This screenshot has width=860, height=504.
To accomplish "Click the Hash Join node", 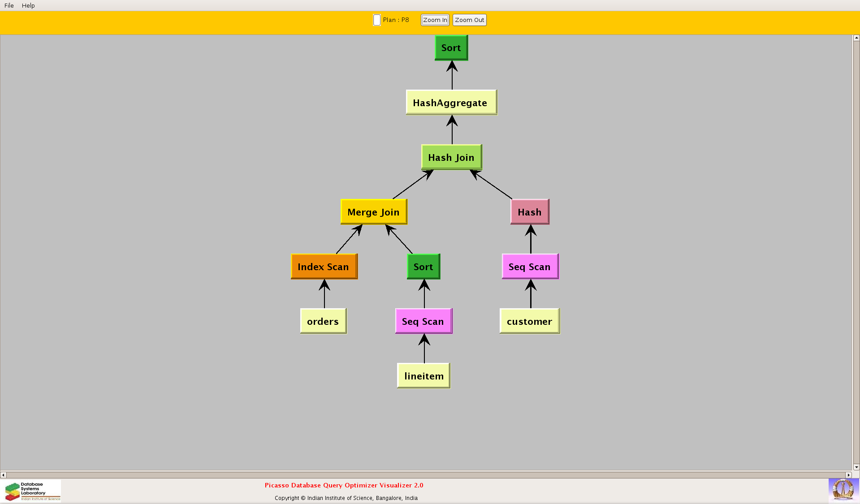I will [x=451, y=157].
